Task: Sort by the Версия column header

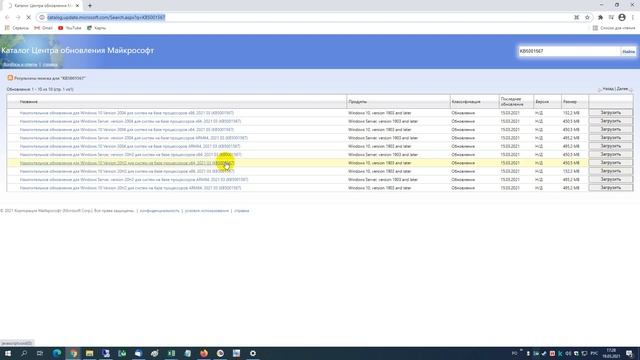Action: coord(542,102)
